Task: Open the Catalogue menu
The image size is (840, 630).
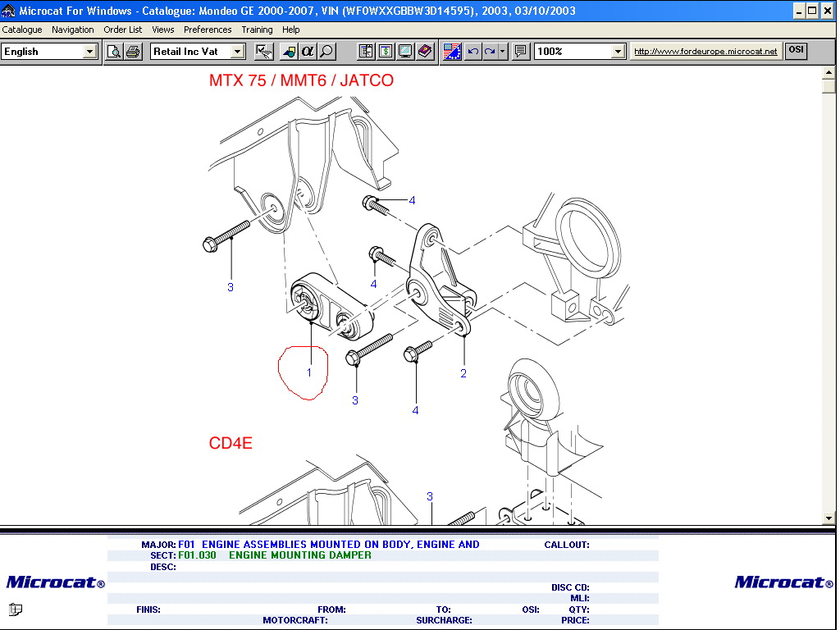Action: point(22,30)
